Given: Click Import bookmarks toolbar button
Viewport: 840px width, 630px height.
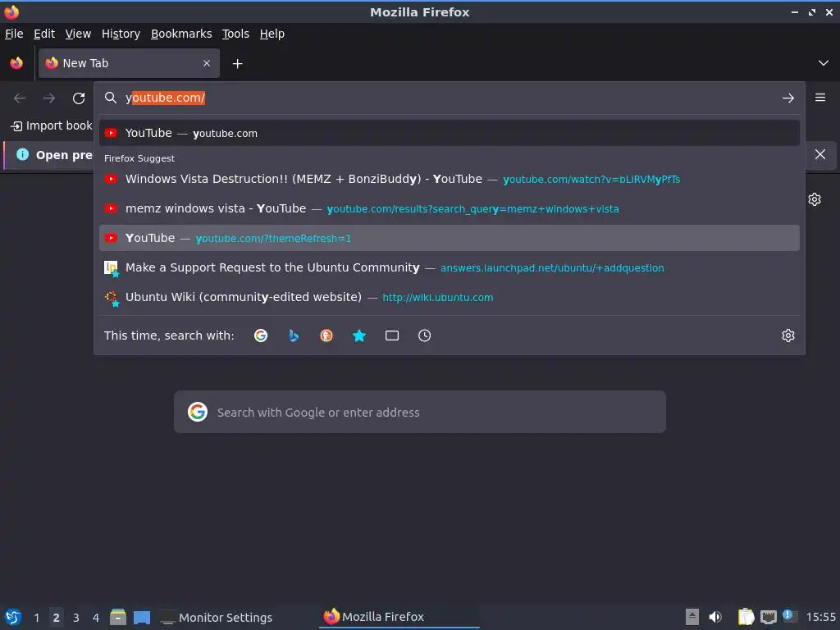Looking at the screenshot, I should click(x=52, y=126).
